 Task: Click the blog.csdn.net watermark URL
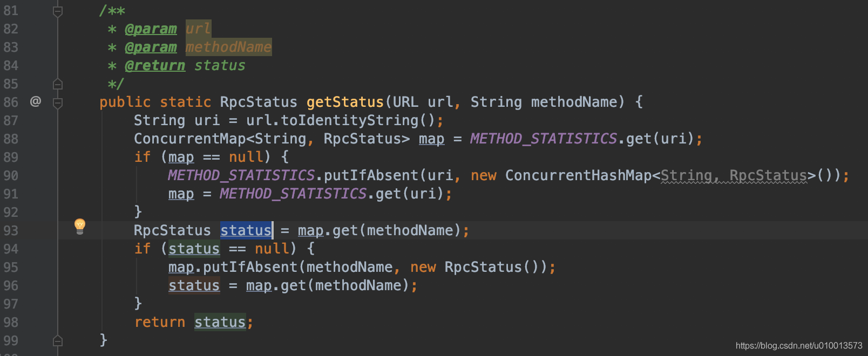point(798,346)
